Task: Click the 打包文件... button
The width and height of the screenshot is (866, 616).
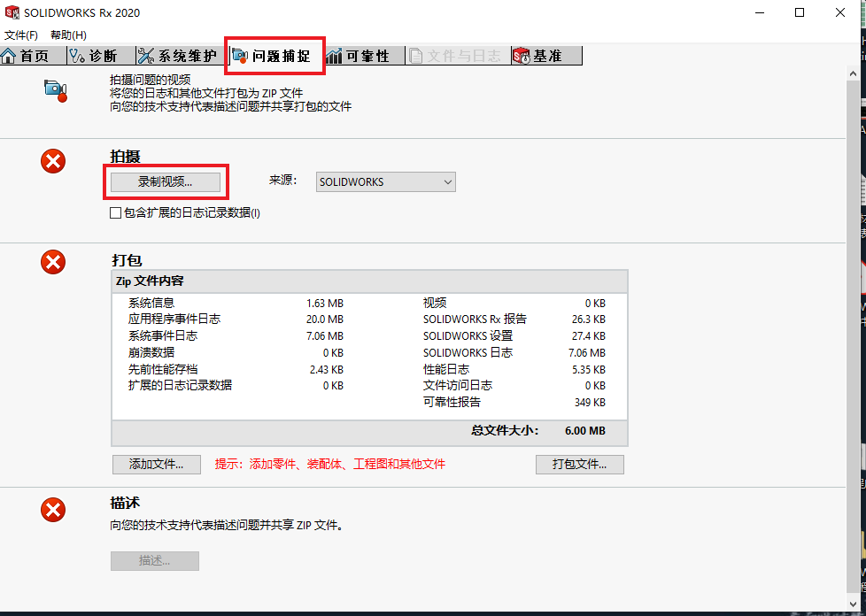Action: [579, 464]
